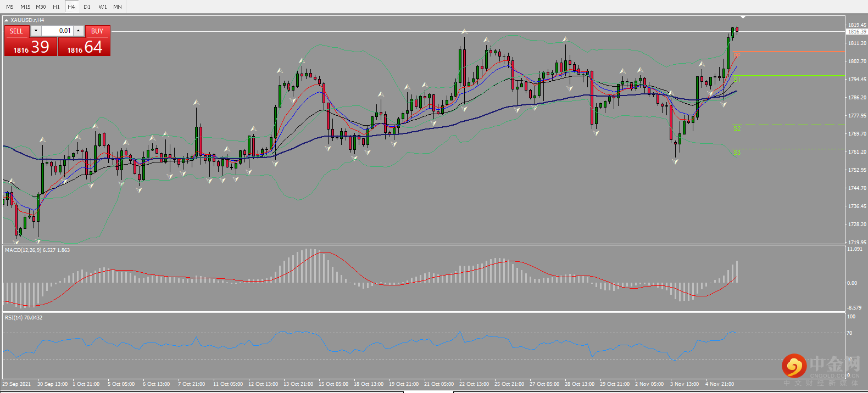Collapse the one-click trading panel triangle
Image resolution: width=868 pixels, height=393 pixels.
7,20
